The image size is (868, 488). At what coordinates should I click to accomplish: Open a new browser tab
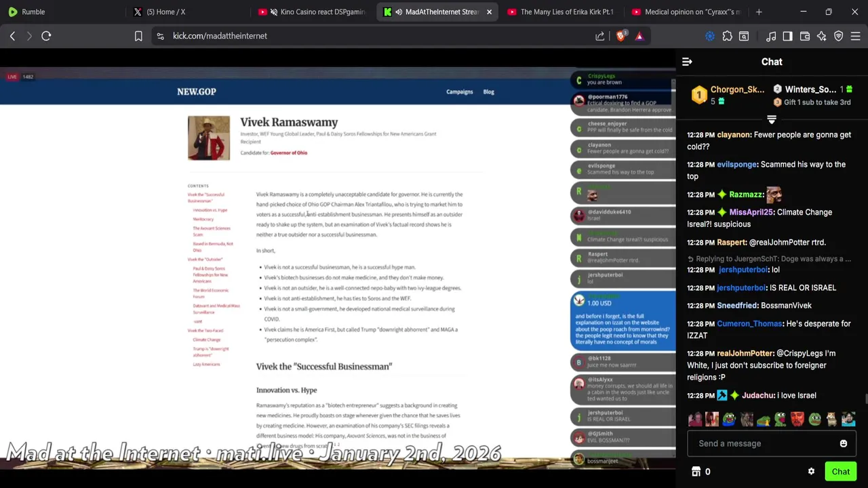(759, 12)
